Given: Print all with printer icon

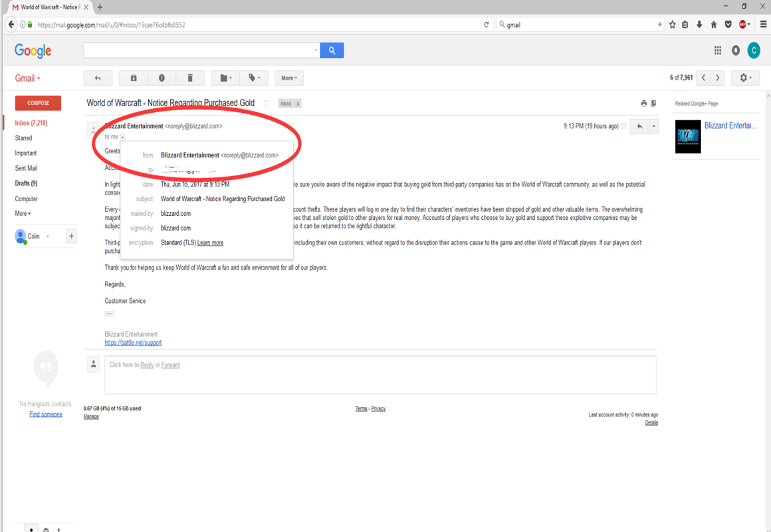Looking at the screenshot, I should (643, 103).
